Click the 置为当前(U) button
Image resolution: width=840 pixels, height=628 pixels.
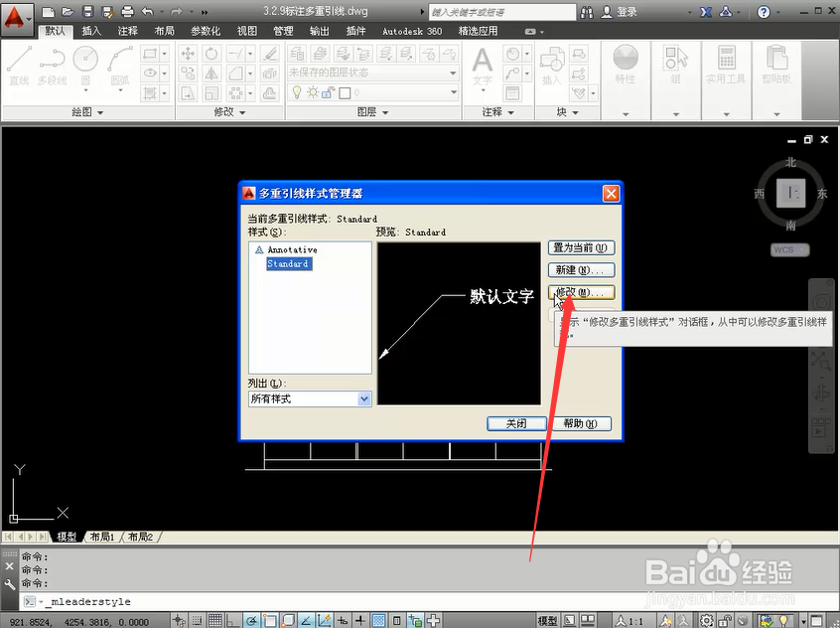pos(581,247)
